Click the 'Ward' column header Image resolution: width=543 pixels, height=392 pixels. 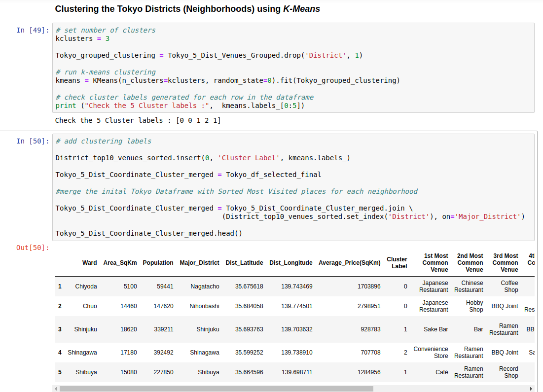[90, 262]
